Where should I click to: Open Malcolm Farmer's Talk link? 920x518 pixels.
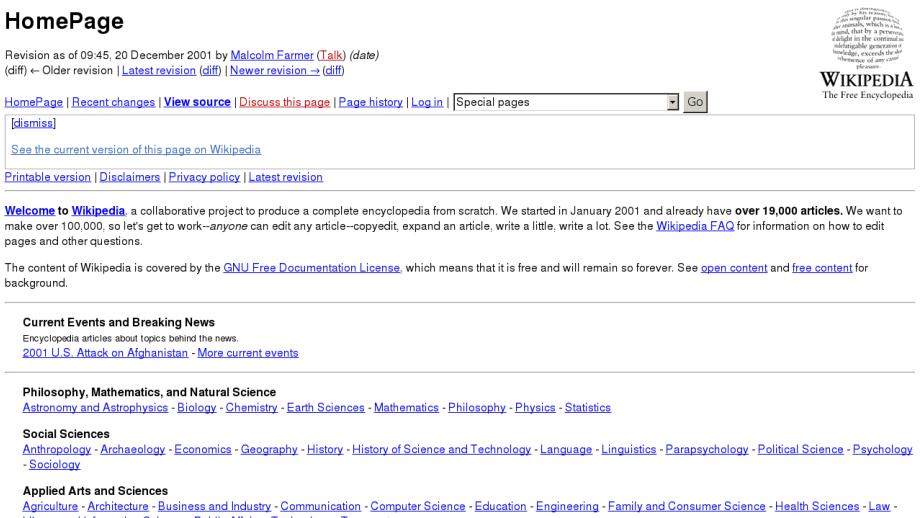point(331,55)
